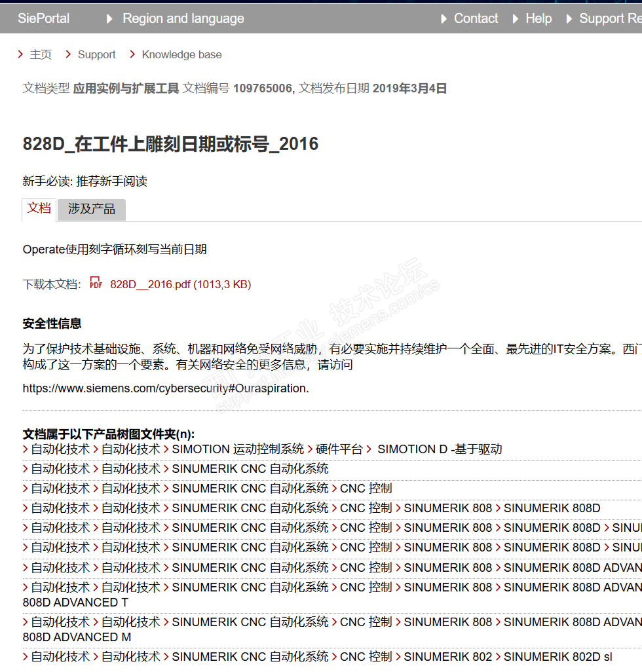
Task: Open the SINUMERIK 802D sl folder link
Action: click(558, 656)
